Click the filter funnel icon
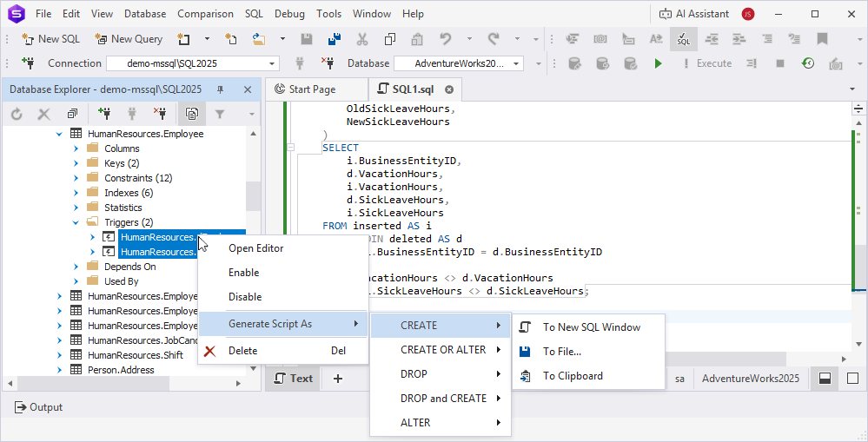 (x=220, y=114)
